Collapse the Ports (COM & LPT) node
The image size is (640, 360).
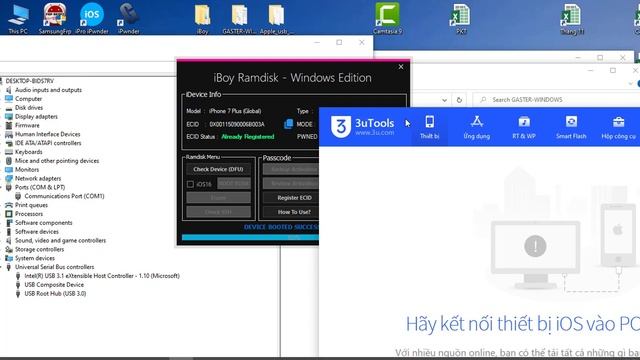click(2, 187)
